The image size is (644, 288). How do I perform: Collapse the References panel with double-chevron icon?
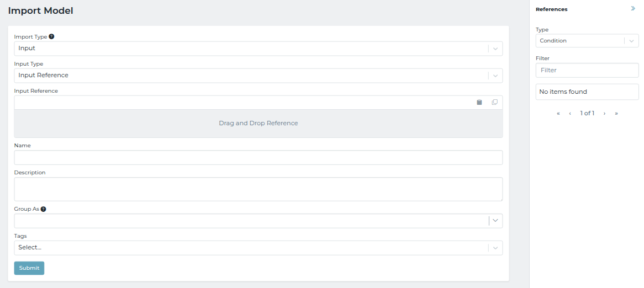(x=633, y=9)
